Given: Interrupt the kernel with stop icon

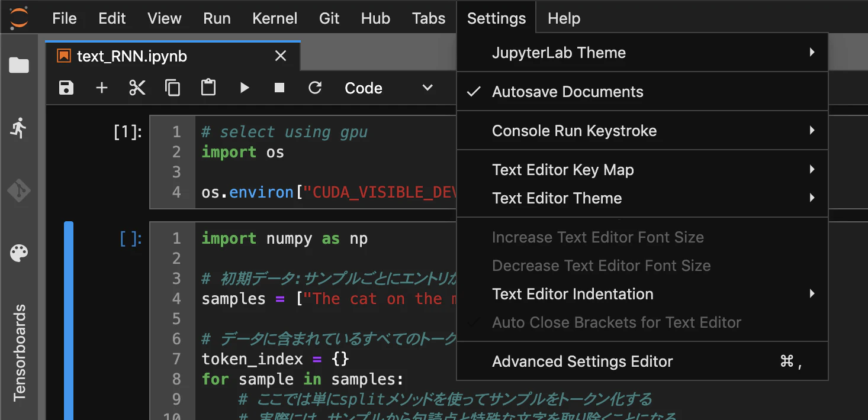Looking at the screenshot, I should [279, 88].
